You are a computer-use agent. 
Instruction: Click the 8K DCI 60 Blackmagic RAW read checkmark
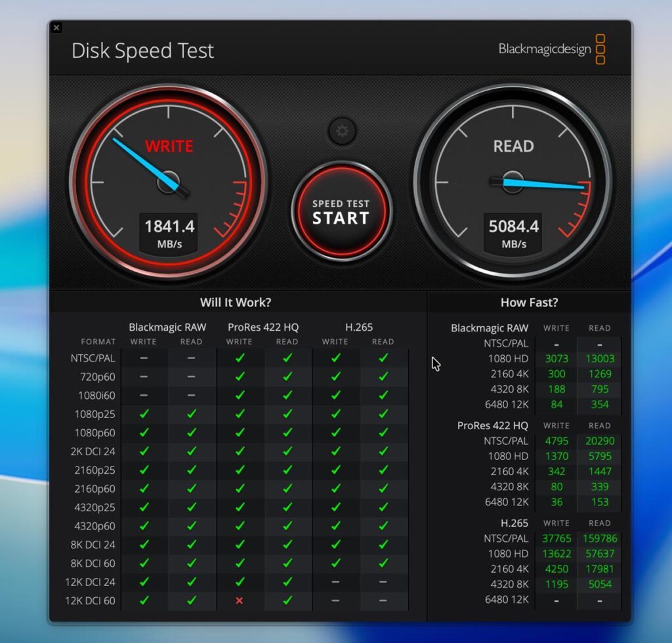point(192,563)
